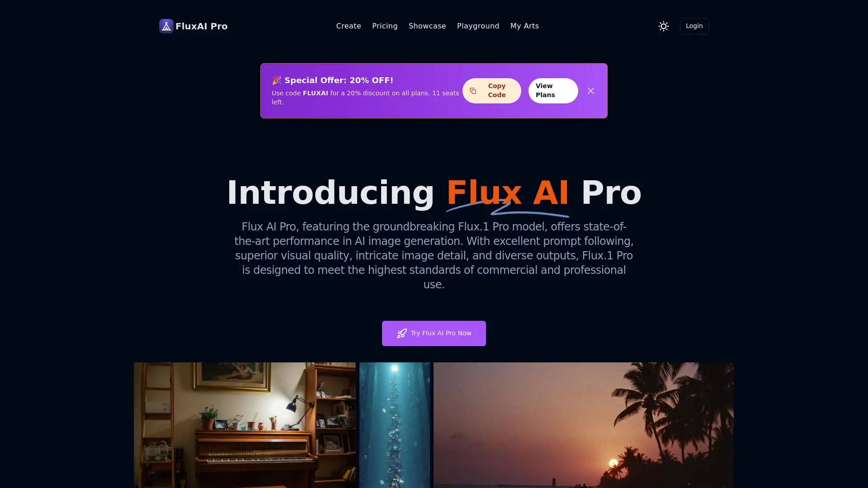Click the dismiss X icon on special offer banner
868x488 pixels.
pos(590,90)
